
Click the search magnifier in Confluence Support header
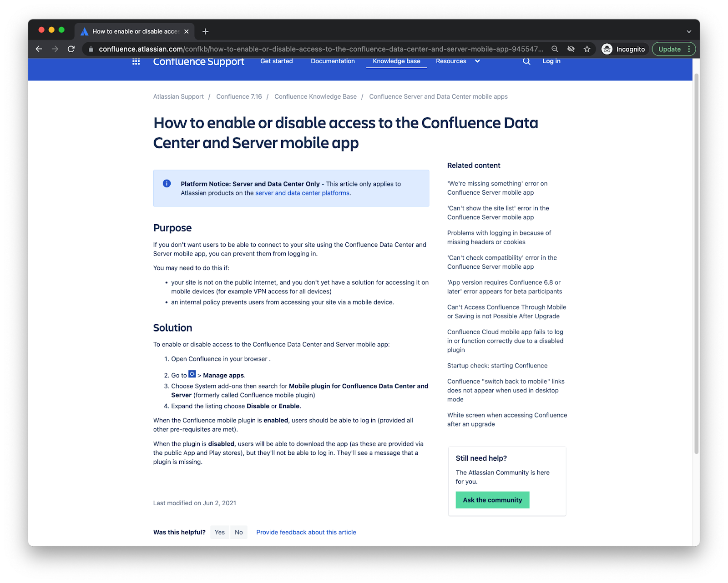coord(526,61)
